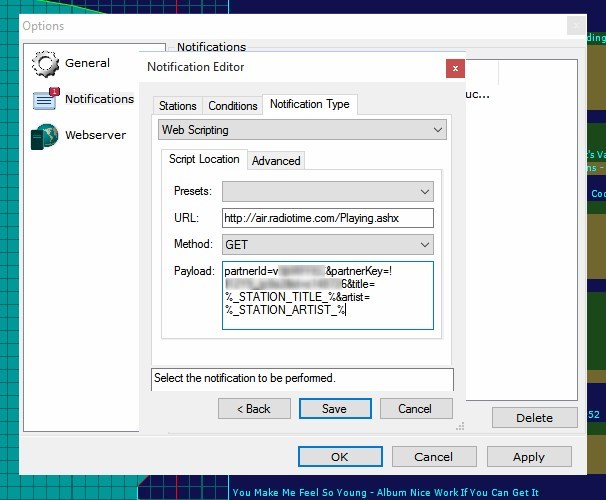Viewport: 606px width, 500px height.
Task: Close the Notification Editor with red X
Action: 455,68
